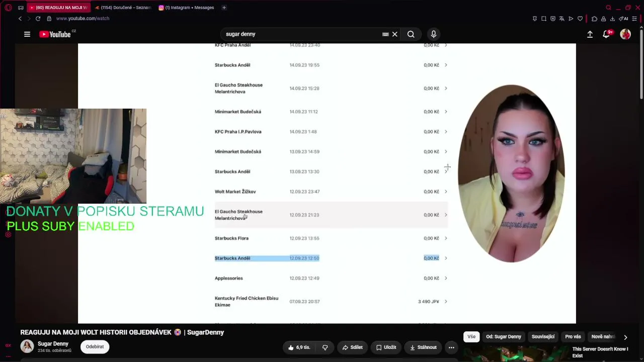Screen dimensions: 644x362
Task: Open the Easy Setup sliders icon
Action: 635,19
